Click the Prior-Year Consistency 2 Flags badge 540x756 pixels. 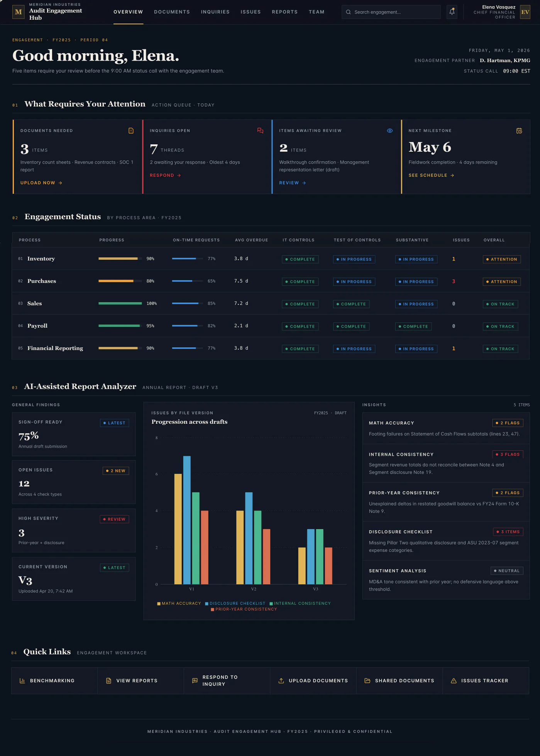coord(508,493)
